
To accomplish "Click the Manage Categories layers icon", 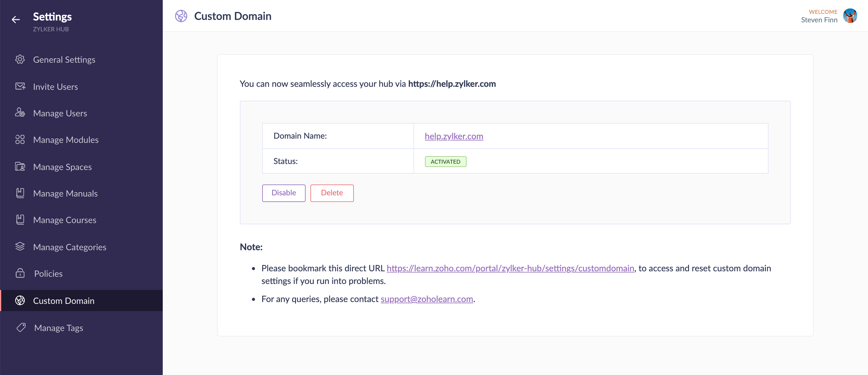I will [20, 247].
